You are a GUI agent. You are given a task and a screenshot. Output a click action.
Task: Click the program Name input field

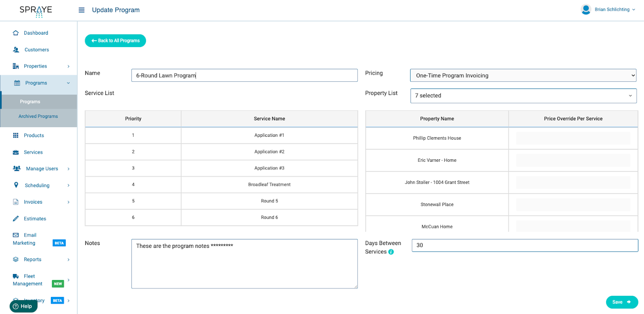coord(244,75)
